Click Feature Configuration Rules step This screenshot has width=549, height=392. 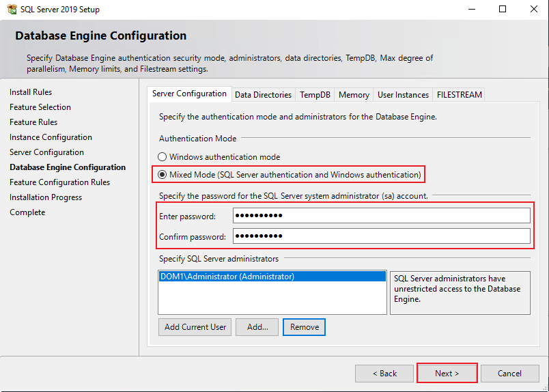point(60,182)
